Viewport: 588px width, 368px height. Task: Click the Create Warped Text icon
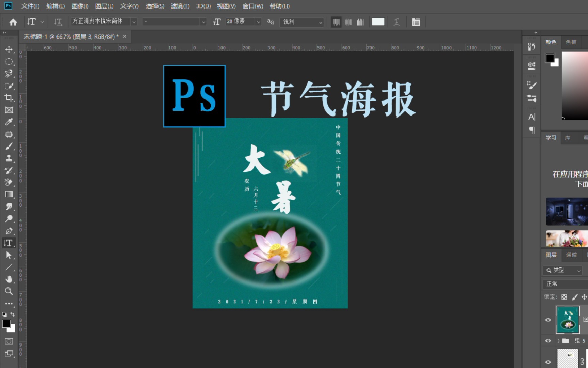tap(397, 22)
